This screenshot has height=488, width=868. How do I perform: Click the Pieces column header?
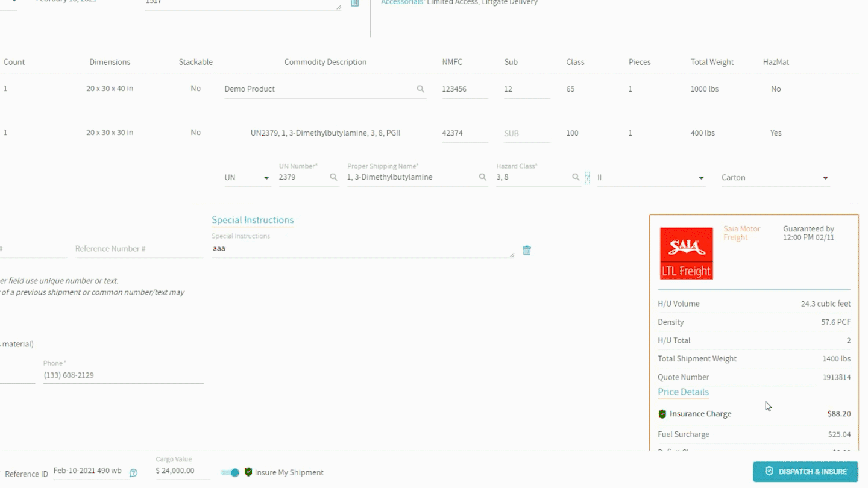(x=640, y=62)
